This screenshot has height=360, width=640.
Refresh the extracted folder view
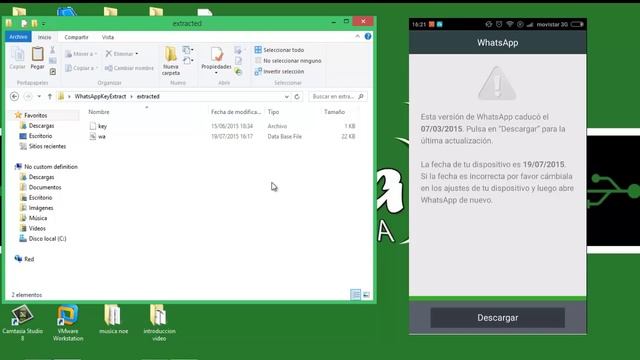297,97
